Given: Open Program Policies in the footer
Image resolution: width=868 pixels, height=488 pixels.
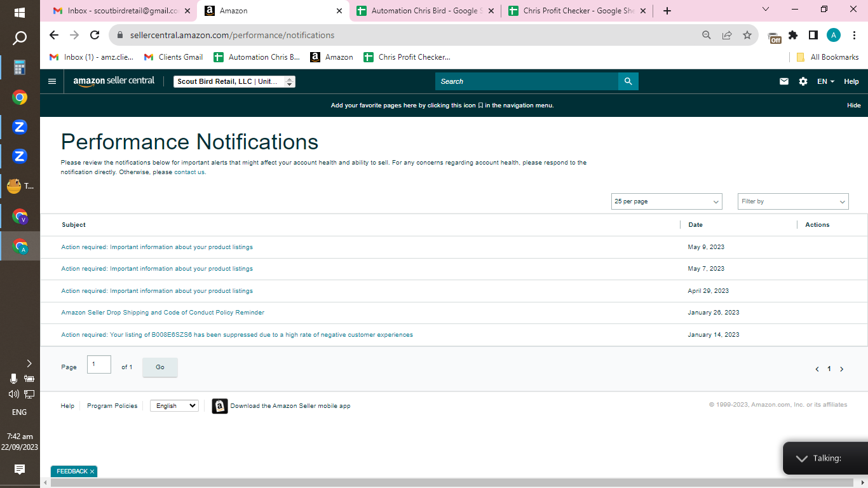Looking at the screenshot, I should [x=112, y=406].
